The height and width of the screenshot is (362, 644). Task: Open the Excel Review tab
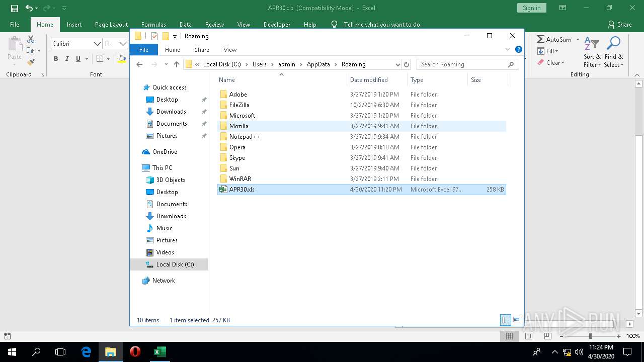click(214, 24)
